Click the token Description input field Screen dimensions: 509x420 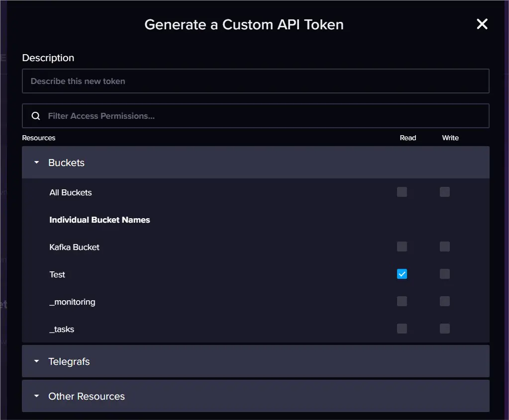click(x=255, y=81)
